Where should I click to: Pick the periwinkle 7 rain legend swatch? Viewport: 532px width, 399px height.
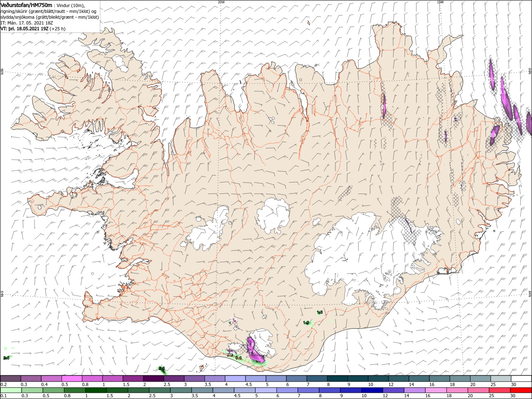308,390
